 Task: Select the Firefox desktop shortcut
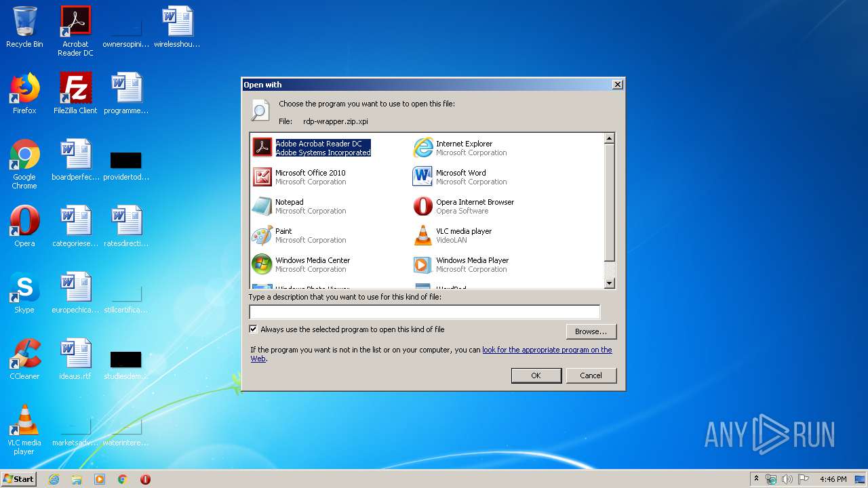coord(24,94)
